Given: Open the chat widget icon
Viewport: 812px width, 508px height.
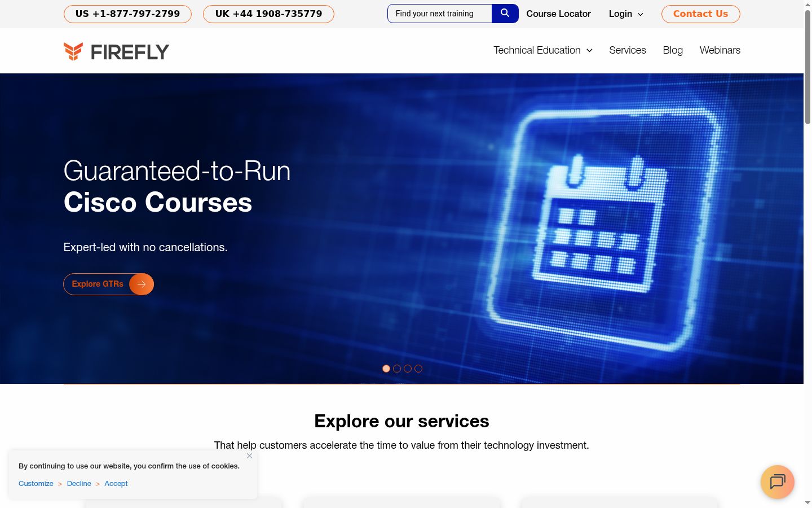Looking at the screenshot, I should (778, 481).
